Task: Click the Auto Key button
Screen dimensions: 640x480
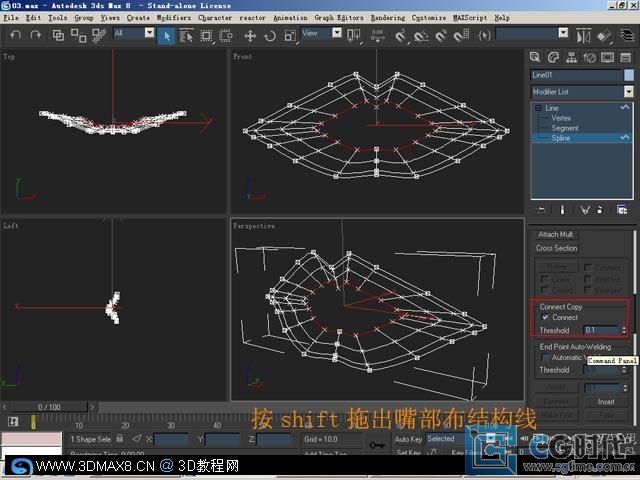Action: (x=408, y=439)
